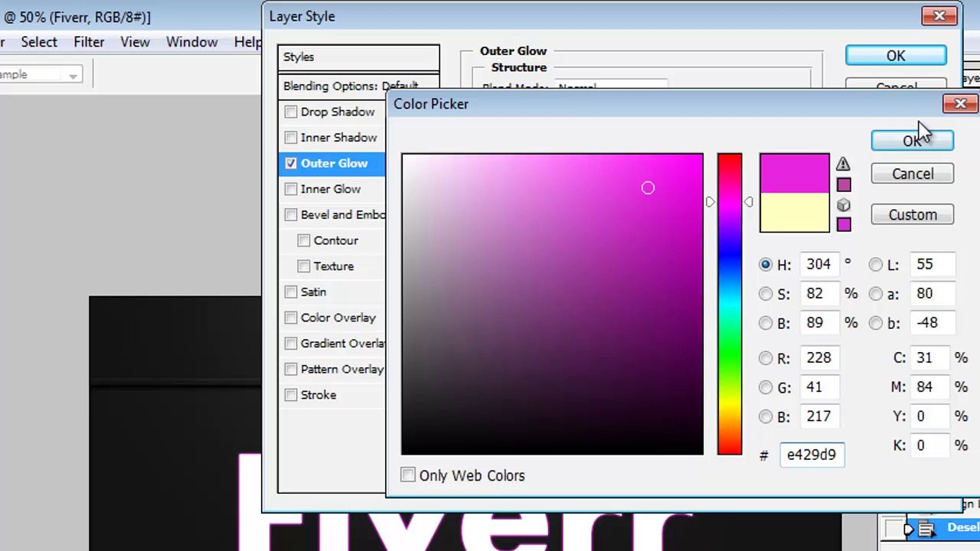This screenshot has width=980, height=551.
Task: Click the hex color field e429d9
Action: point(812,455)
